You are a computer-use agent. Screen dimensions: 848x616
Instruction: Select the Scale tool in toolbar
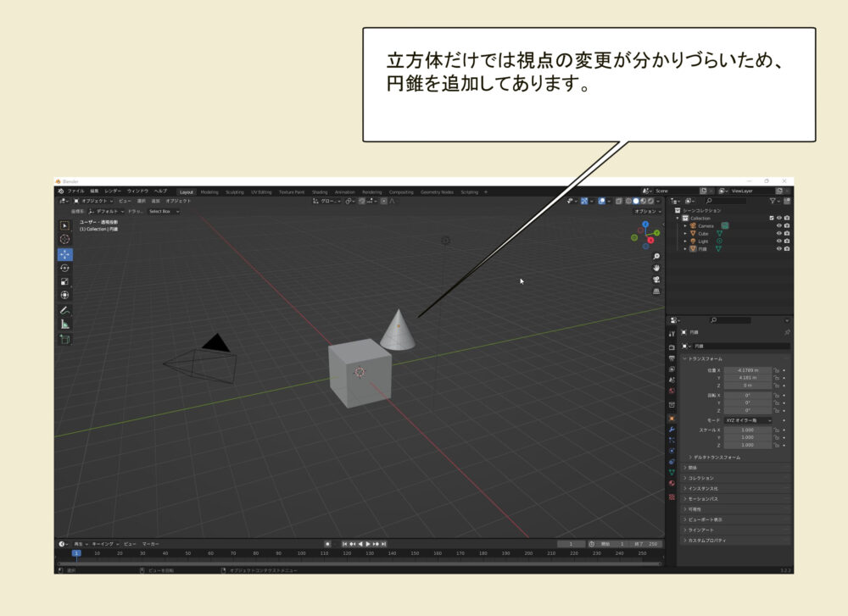(65, 281)
